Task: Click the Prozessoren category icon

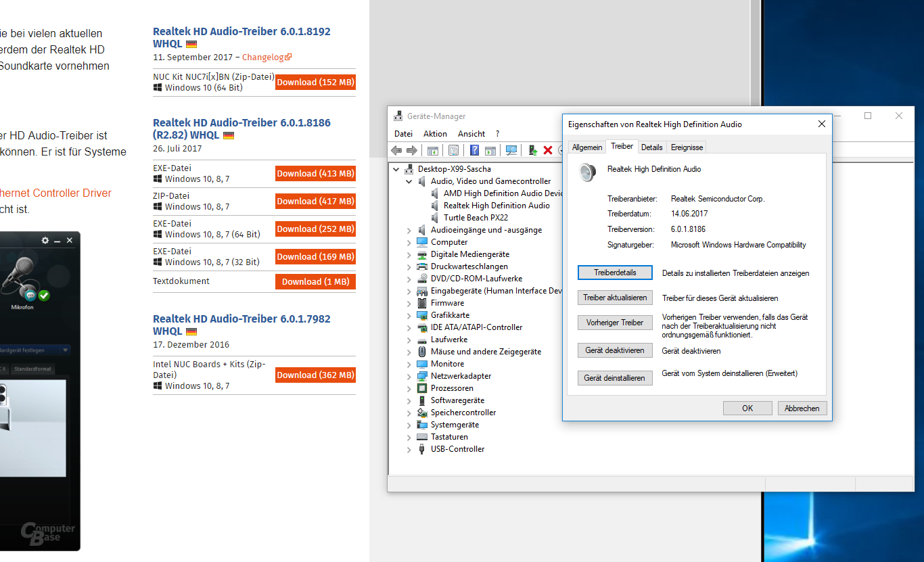Action: (422, 388)
